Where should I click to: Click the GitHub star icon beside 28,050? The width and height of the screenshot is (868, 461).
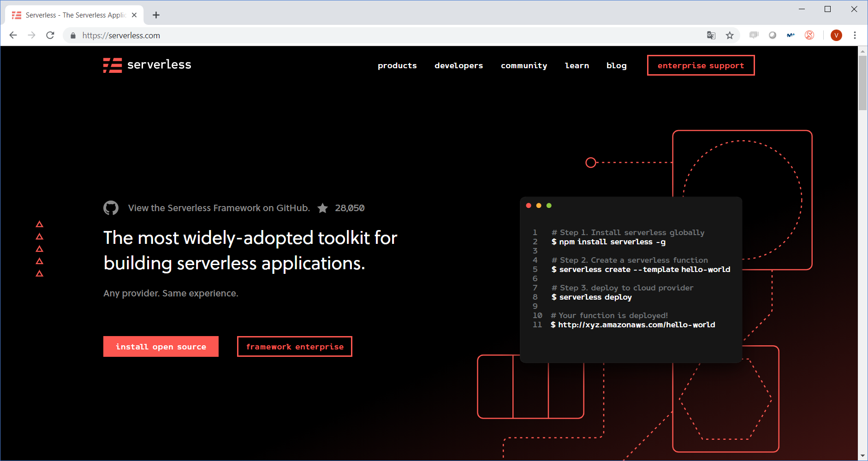click(323, 208)
